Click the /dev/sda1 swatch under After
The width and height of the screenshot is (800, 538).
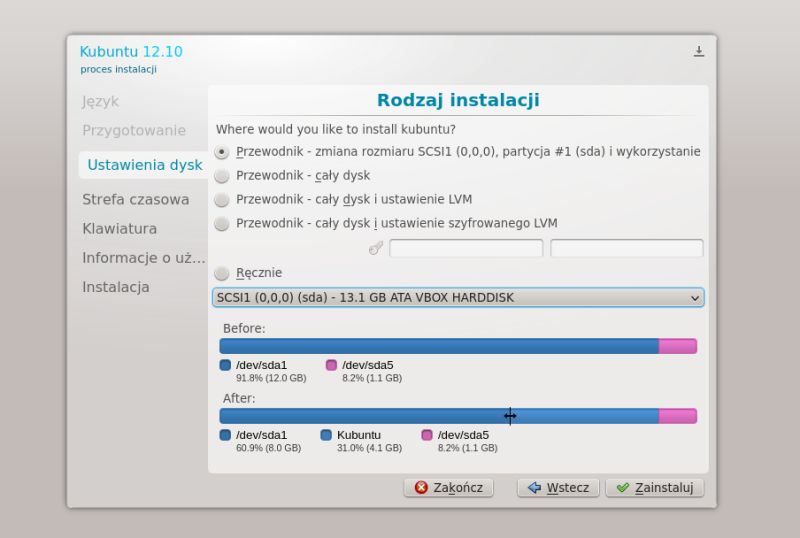pyautogui.click(x=225, y=435)
